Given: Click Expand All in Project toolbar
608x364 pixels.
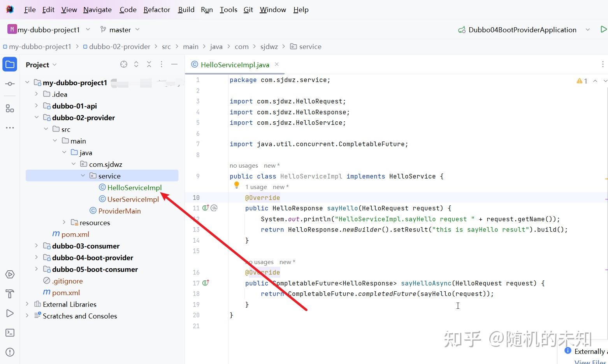Looking at the screenshot, I should tap(136, 64).
